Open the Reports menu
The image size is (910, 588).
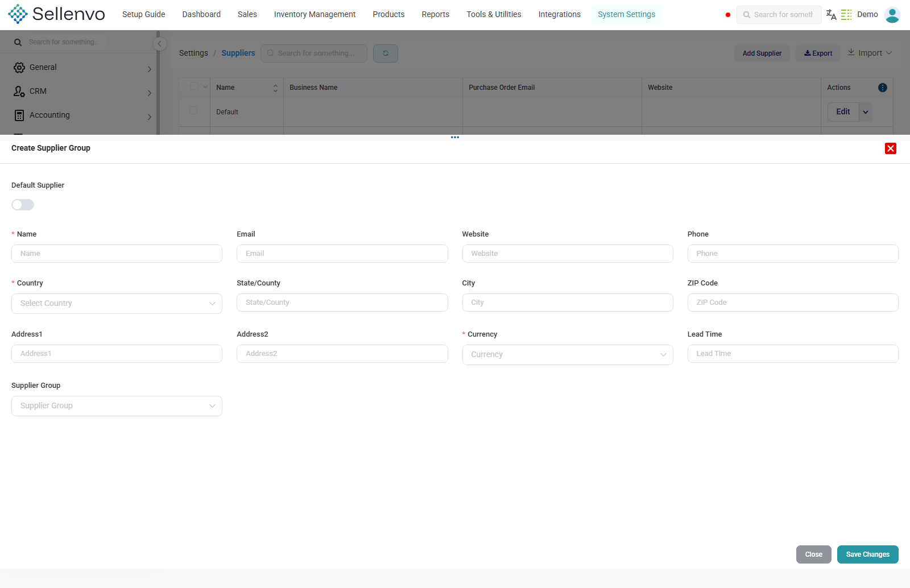(x=436, y=14)
